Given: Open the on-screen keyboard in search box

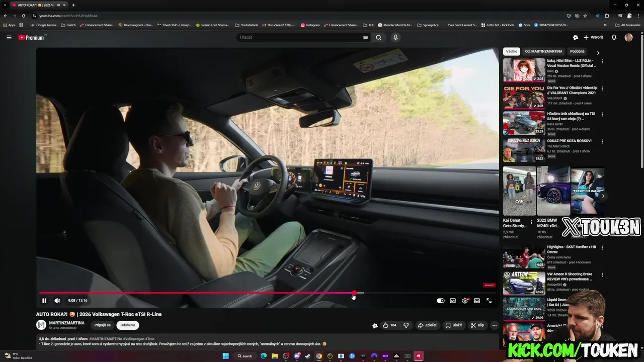Looking at the screenshot, I should tap(366, 37).
